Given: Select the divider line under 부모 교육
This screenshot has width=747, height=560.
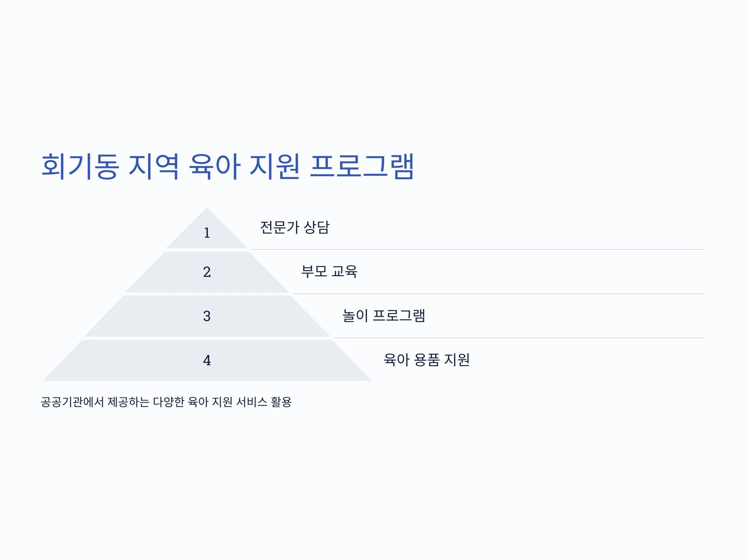Looking at the screenshot, I should [x=498, y=294].
